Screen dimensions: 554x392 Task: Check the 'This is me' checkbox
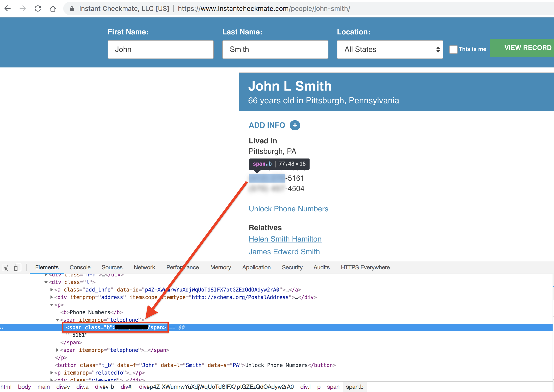click(453, 50)
